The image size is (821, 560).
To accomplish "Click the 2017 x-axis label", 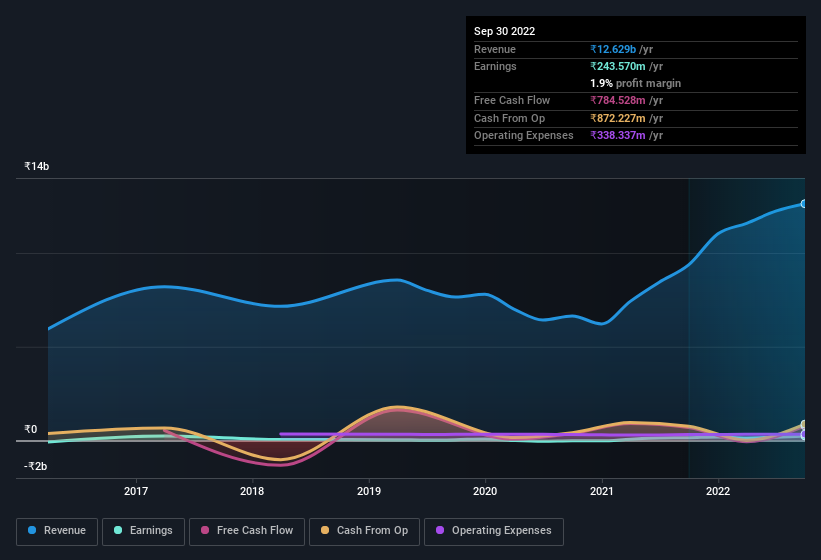I will coord(136,491).
